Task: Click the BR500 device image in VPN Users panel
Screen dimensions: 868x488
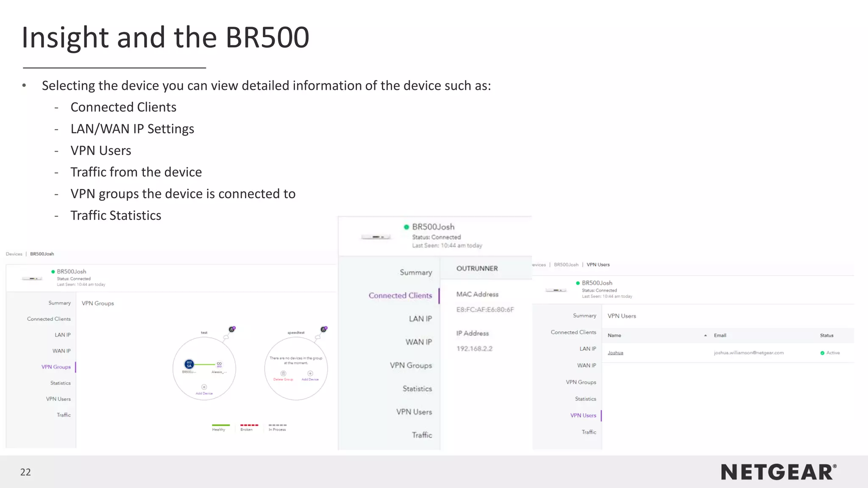Action: (556, 290)
